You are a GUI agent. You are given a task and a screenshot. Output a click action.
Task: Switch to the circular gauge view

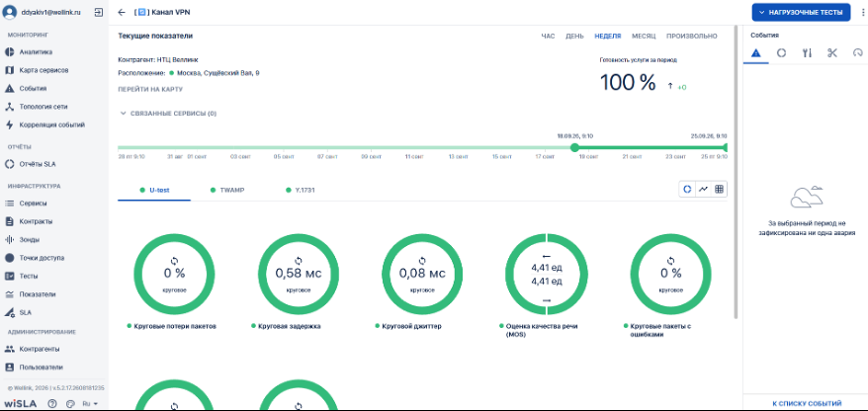point(687,189)
